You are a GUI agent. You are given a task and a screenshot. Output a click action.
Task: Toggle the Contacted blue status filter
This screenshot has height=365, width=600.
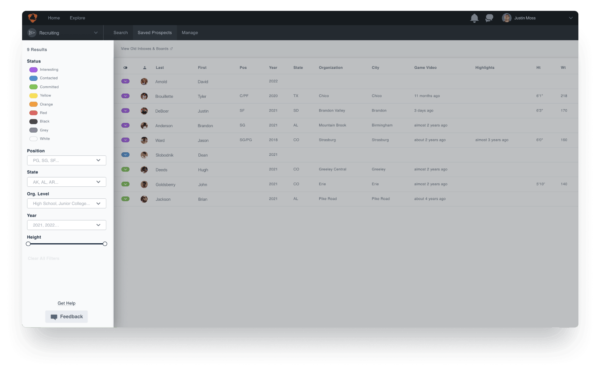[x=34, y=78]
